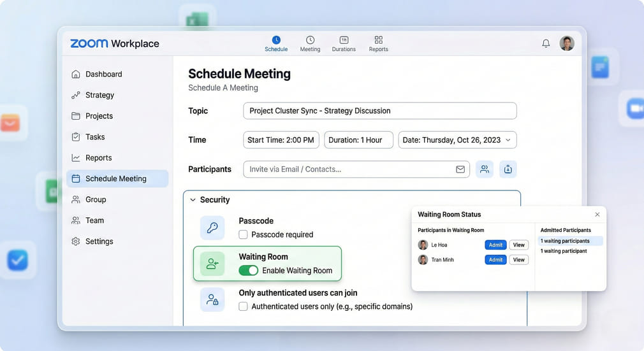Close the Waiting Room Status popup

click(x=597, y=215)
